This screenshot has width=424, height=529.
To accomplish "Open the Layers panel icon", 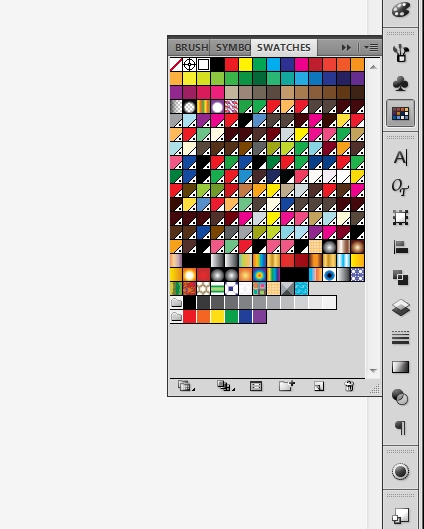I will [x=400, y=307].
